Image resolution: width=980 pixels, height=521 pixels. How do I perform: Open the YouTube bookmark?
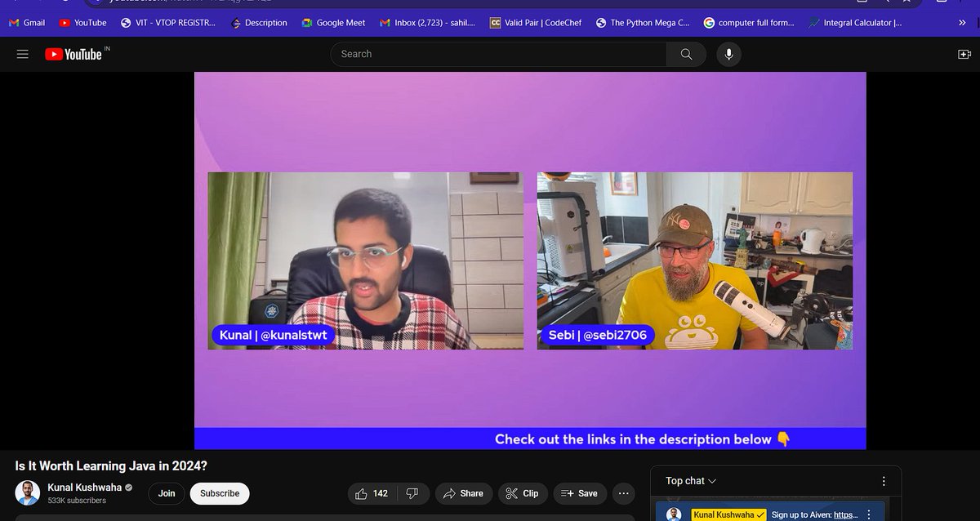tap(83, 23)
